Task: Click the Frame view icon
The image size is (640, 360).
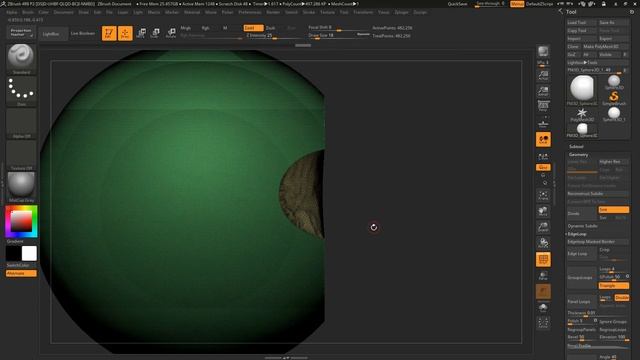Action: (543, 195)
